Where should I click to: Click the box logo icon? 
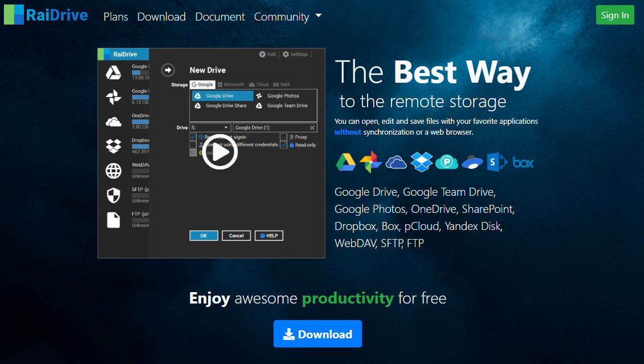523,163
